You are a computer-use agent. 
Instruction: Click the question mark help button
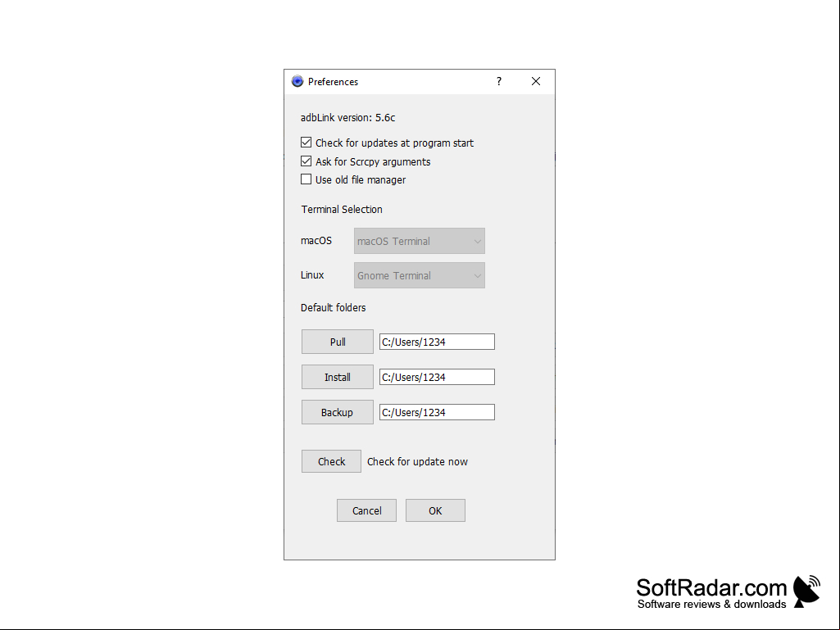[x=499, y=81]
